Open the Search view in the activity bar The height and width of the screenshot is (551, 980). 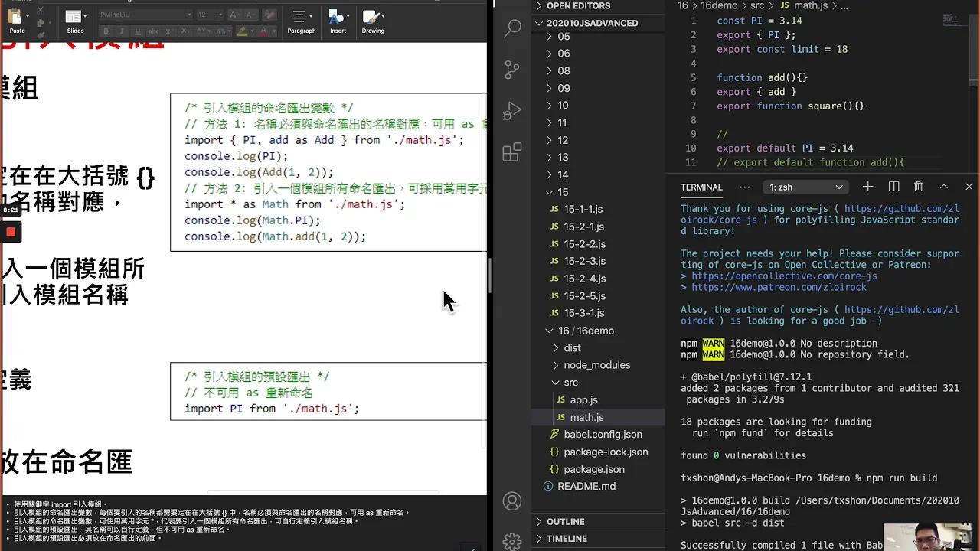point(511,28)
